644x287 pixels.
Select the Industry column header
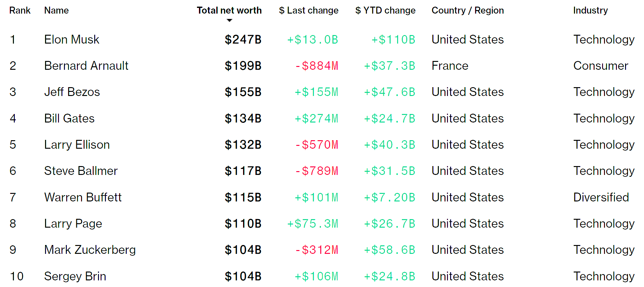tap(590, 10)
